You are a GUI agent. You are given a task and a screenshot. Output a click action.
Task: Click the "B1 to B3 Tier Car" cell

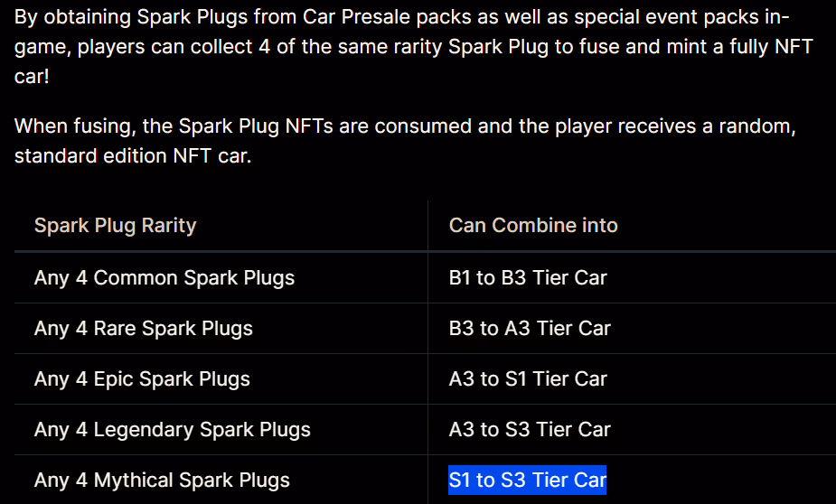[x=528, y=278]
